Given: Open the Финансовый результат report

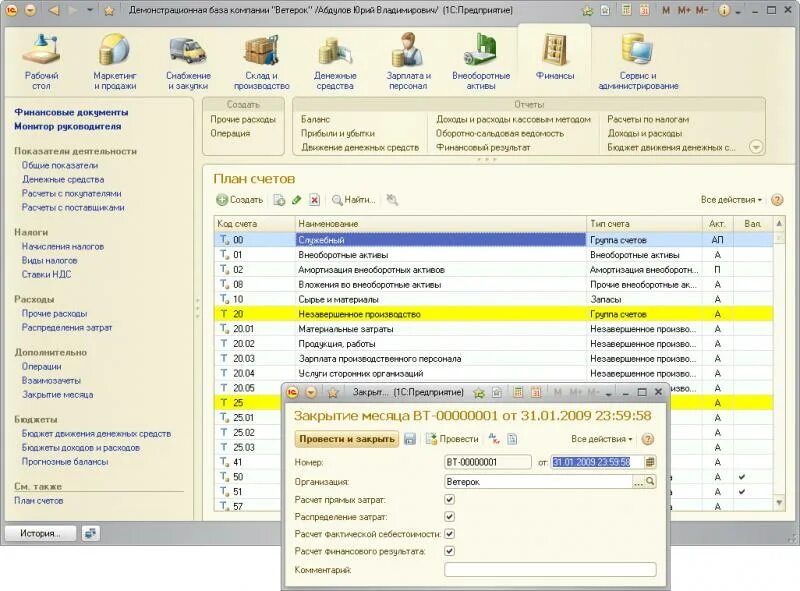Looking at the screenshot, I should tap(483, 147).
